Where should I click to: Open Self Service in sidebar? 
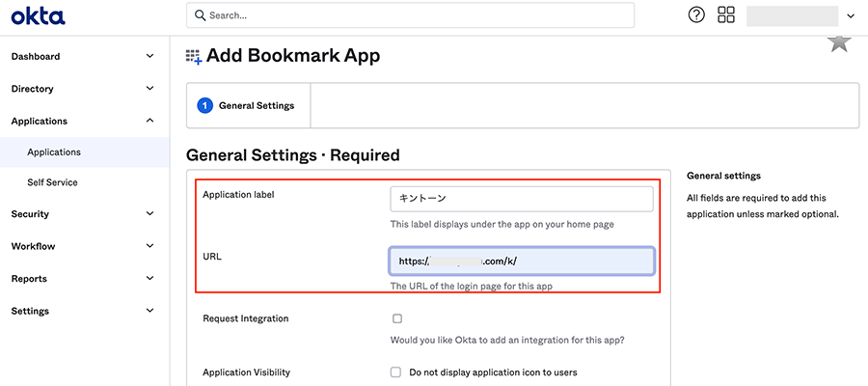(x=52, y=182)
